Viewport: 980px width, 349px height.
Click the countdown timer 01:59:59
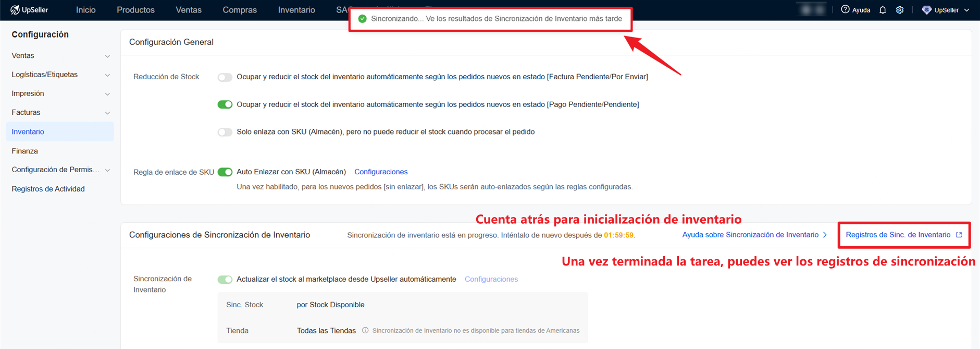coord(619,235)
